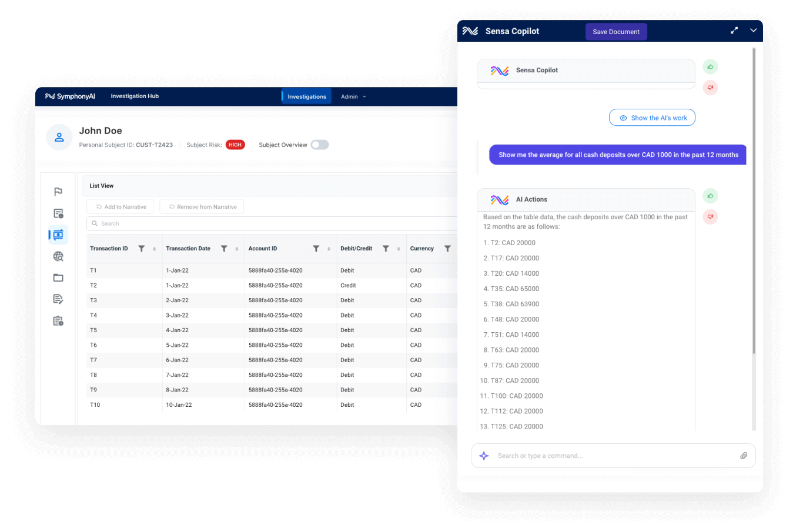
Task: Toggle the Subject Overview switch
Action: tap(320, 145)
